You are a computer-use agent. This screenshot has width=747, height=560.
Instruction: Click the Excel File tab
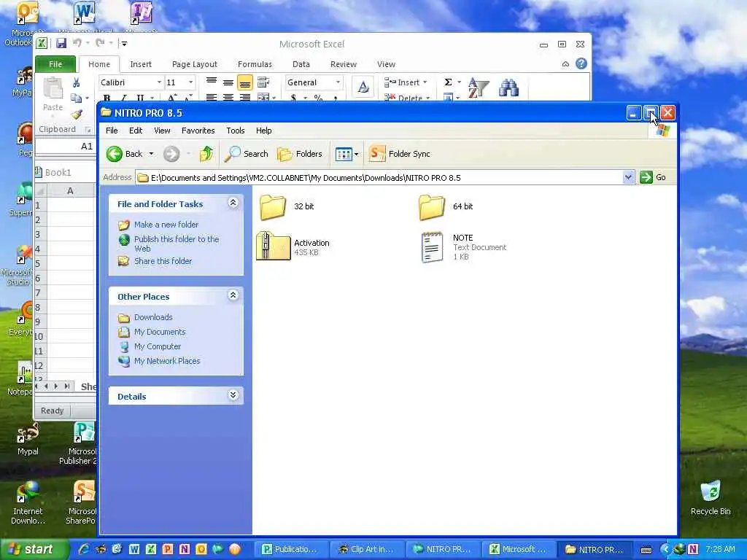click(55, 64)
